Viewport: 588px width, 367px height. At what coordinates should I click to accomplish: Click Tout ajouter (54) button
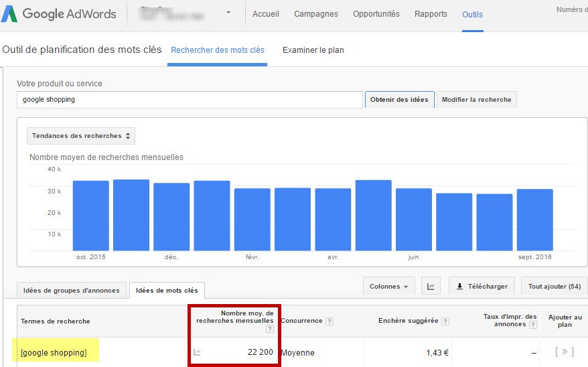click(555, 287)
